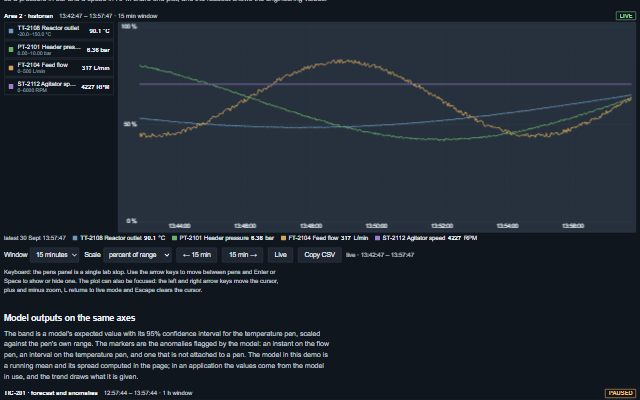
Task: Click the 90.1 °C value in the pens panel
Action: [99, 31]
